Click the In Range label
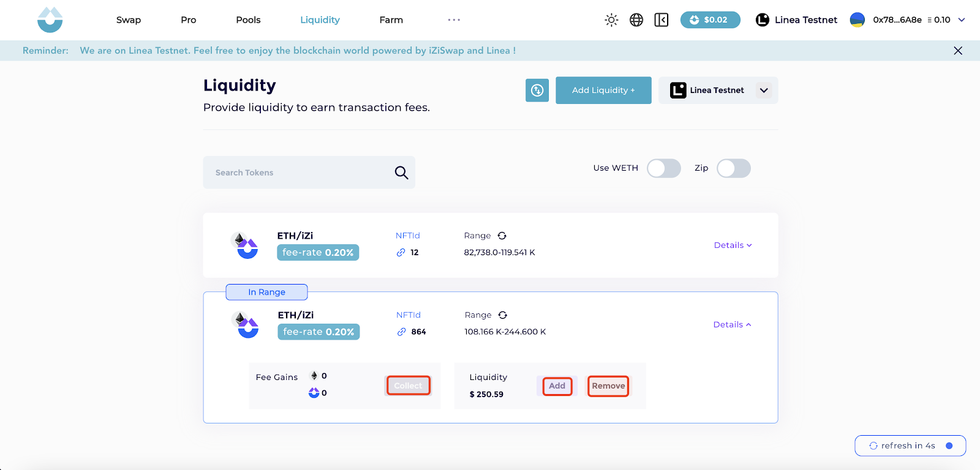The width and height of the screenshot is (980, 470). click(x=267, y=293)
